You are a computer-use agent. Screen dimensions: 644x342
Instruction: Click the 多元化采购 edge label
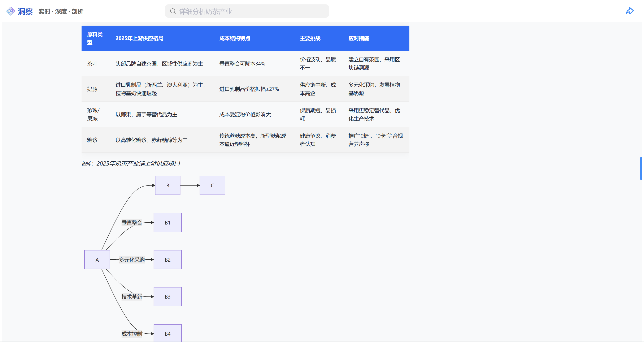pyautogui.click(x=132, y=260)
